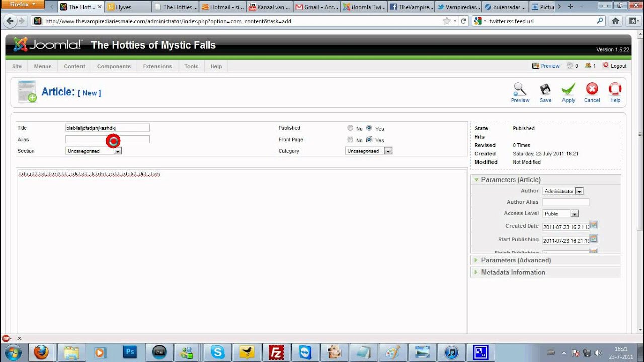Screen dimensions: 644x362
Task: Open Windows Explorer folder in taskbar
Action: (x=71, y=352)
